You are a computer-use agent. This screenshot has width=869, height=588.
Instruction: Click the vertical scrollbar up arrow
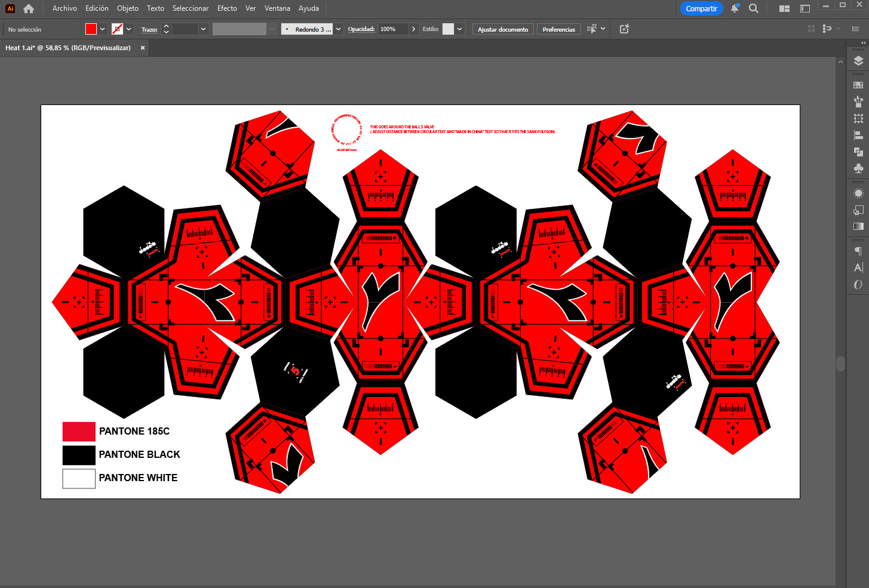coord(840,61)
